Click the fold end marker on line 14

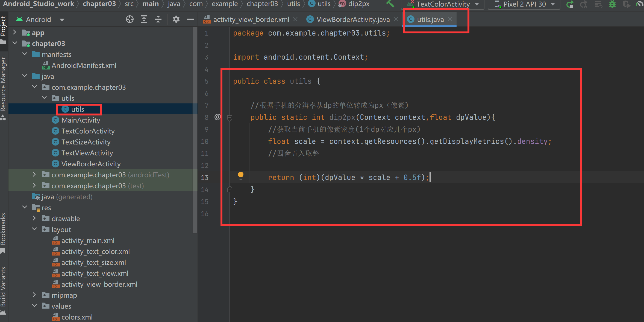pyautogui.click(x=230, y=189)
